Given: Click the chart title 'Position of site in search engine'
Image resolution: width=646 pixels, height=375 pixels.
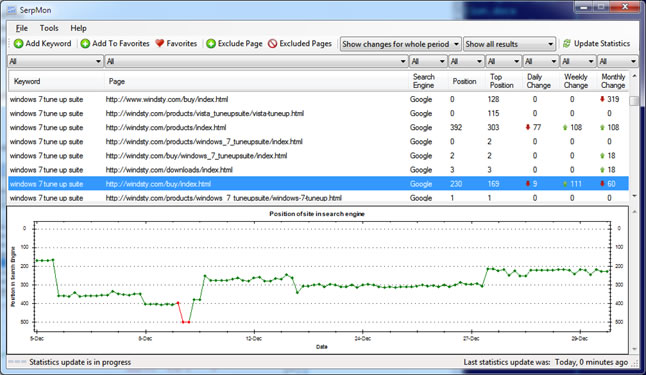Looking at the screenshot, I should click(317, 214).
